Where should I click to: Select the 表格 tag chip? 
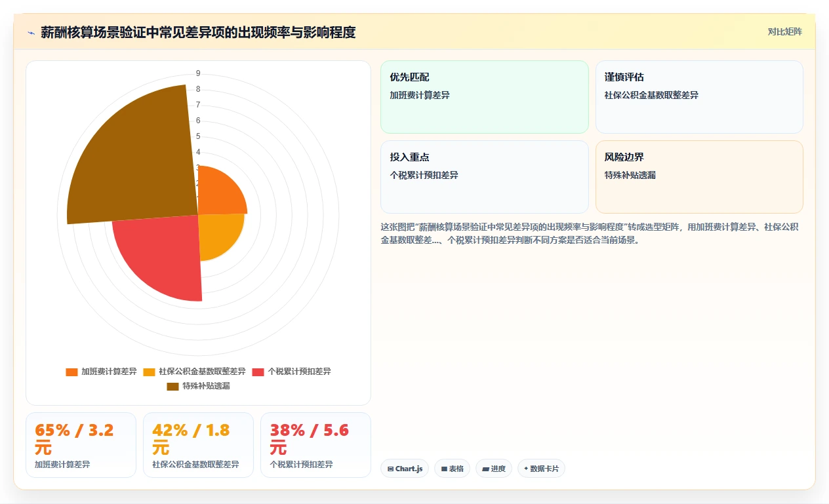(x=452, y=469)
